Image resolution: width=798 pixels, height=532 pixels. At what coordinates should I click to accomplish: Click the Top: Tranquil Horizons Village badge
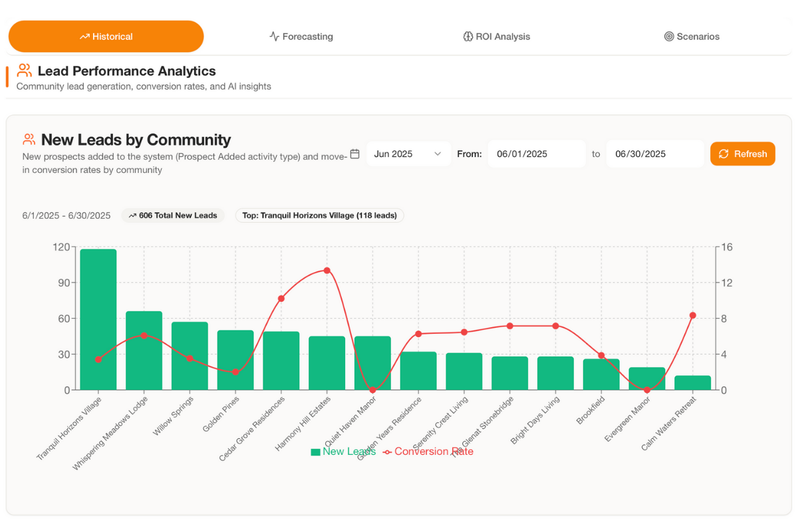click(319, 215)
